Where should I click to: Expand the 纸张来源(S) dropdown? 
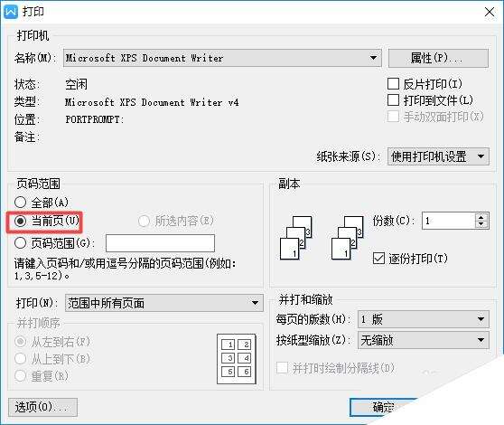click(x=438, y=156)
